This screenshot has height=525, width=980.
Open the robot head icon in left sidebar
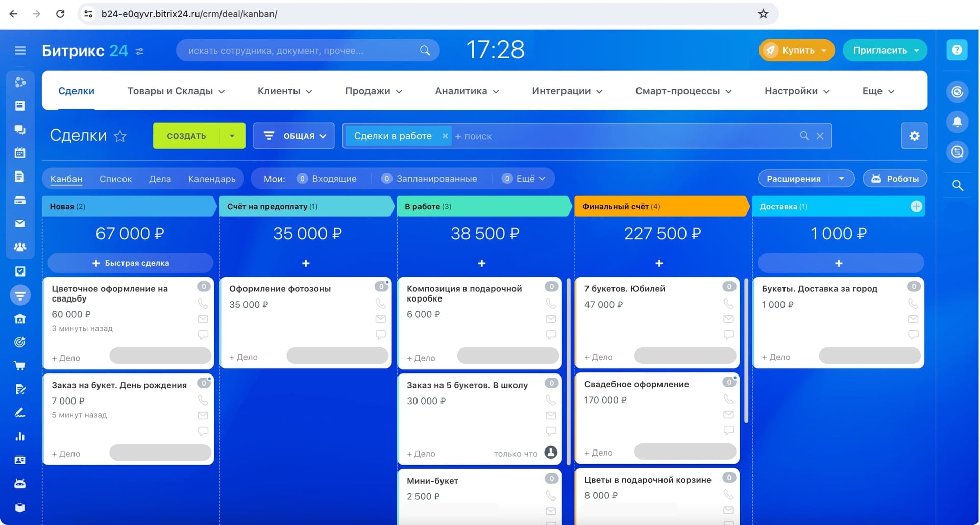20,483
